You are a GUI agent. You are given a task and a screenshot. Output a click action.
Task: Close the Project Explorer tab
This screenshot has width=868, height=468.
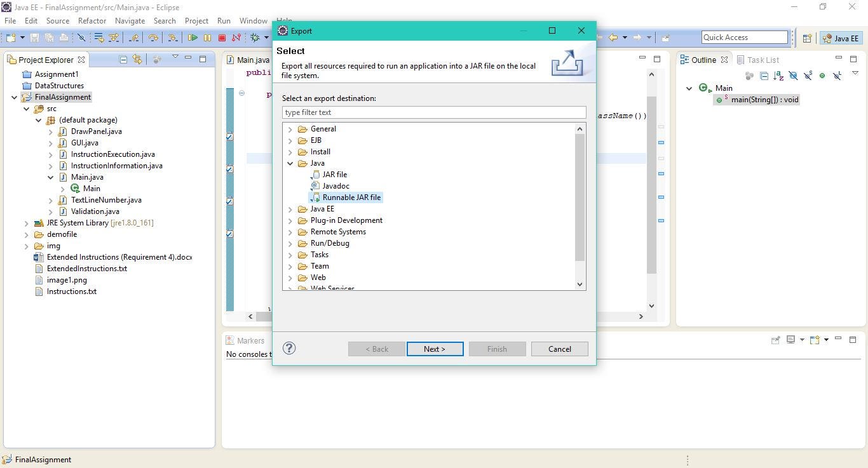[x=81, y=60]
